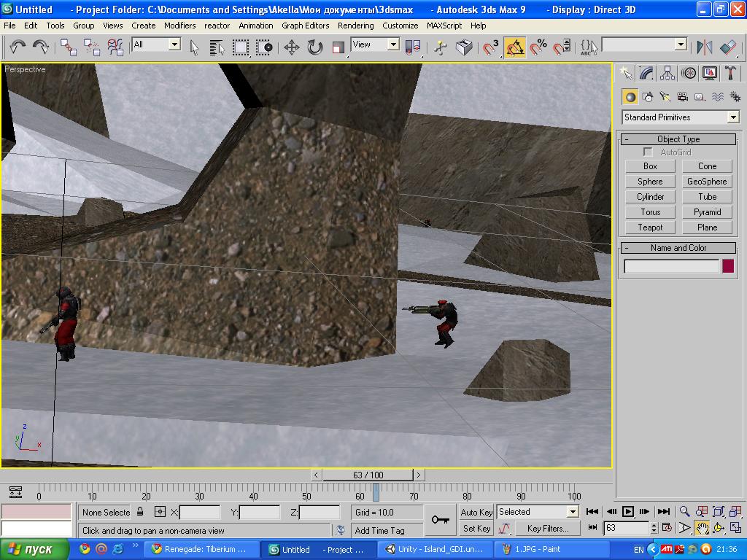Toggle the Angle Snap button
The height and width of the screenshot is (560, 747).
[x=514, y=47]
